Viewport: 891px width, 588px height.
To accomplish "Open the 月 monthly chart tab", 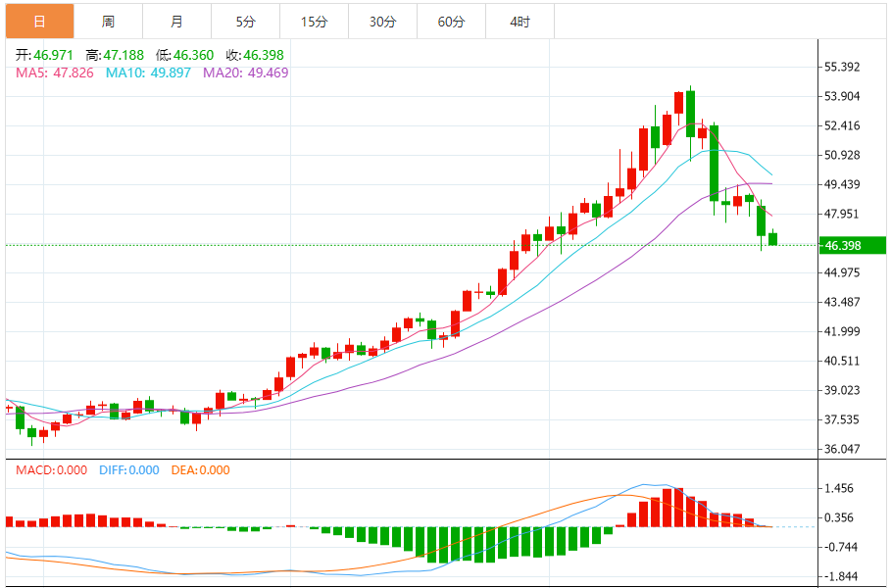I will [176, 21].
